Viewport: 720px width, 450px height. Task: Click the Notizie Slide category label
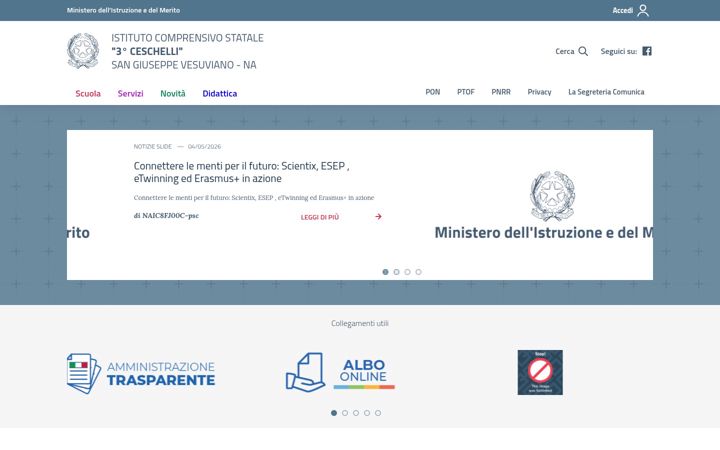pyautogui.click(x=152, y=146)
